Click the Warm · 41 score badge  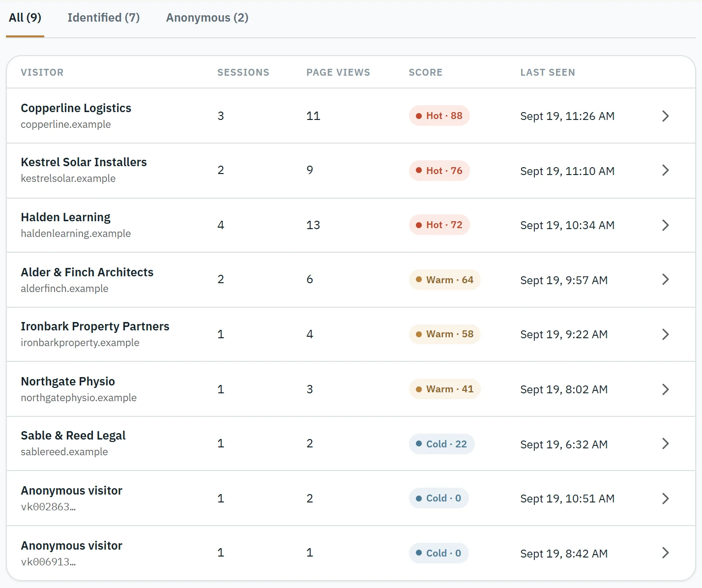coord(445,389)
